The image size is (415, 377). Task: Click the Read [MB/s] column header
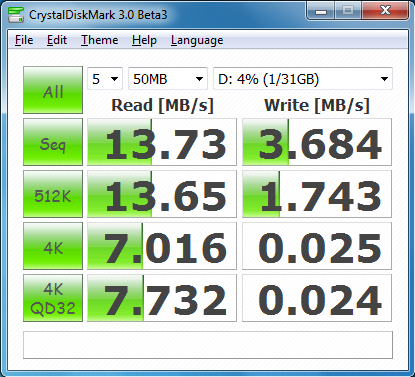(162, 105)
